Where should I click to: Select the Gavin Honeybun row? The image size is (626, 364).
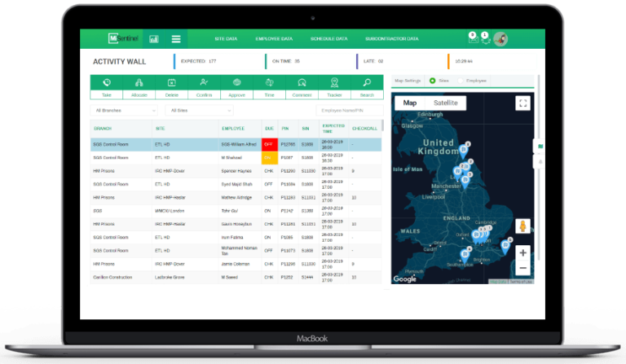click(236, 224)
